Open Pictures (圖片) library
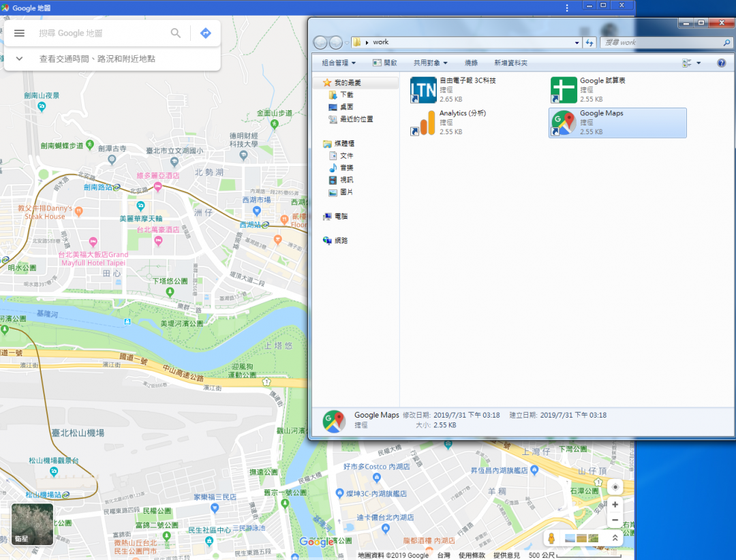Screen dimensions: 736x560 346,192
